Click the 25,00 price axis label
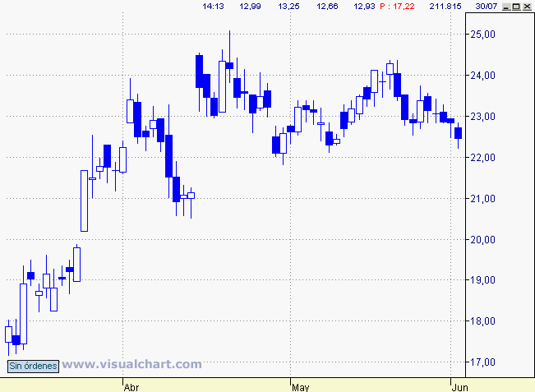Viewport: 535px width, 392px height. (482, 35)
